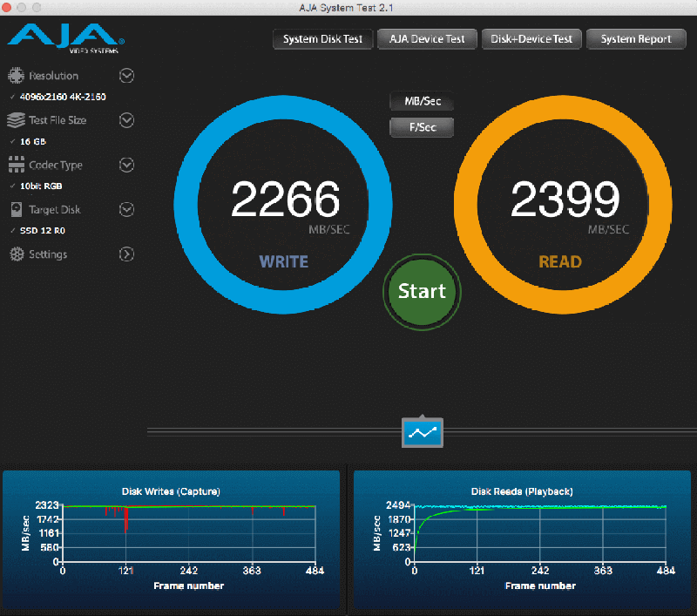Switch to System Disk Test
The height and width of the screenshot is (616, 697).
pos(322,39)
